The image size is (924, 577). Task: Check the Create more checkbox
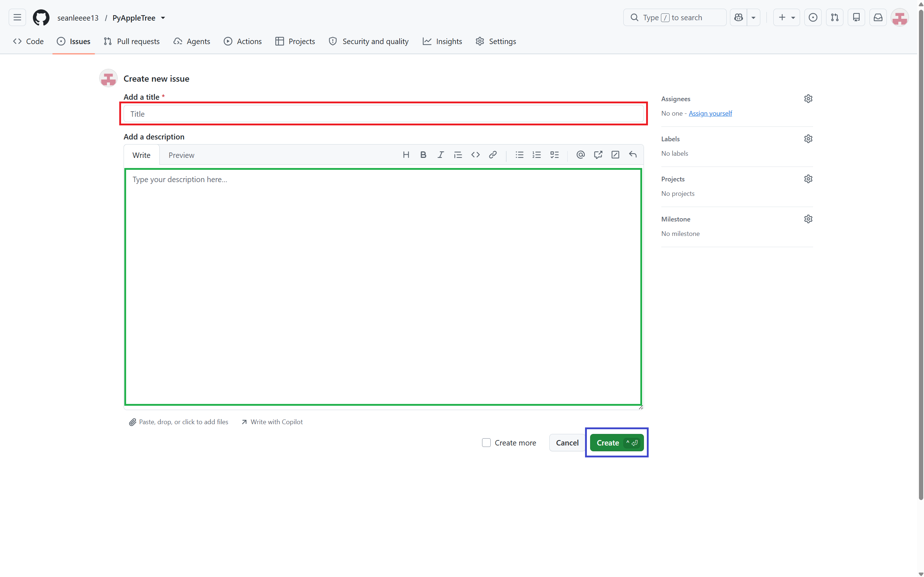tap(486, 443)
